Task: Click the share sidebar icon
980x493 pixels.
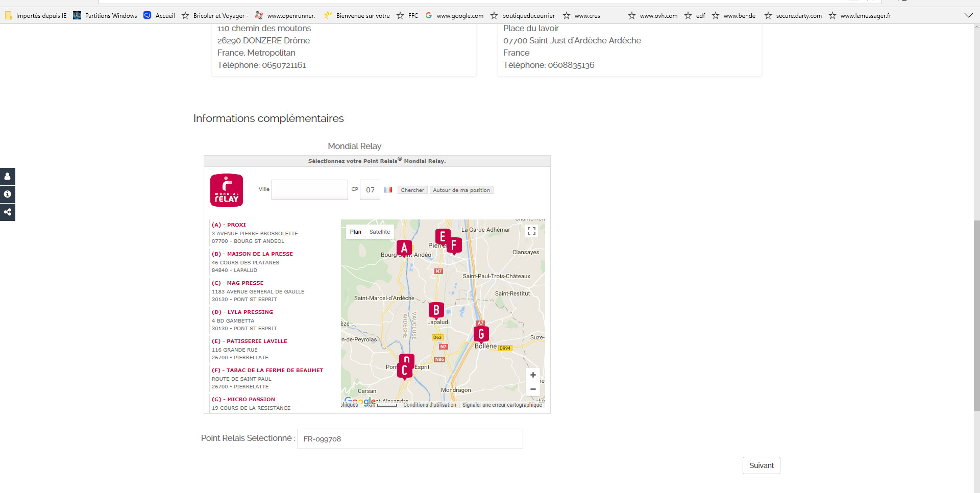Action: click(7, 212)
